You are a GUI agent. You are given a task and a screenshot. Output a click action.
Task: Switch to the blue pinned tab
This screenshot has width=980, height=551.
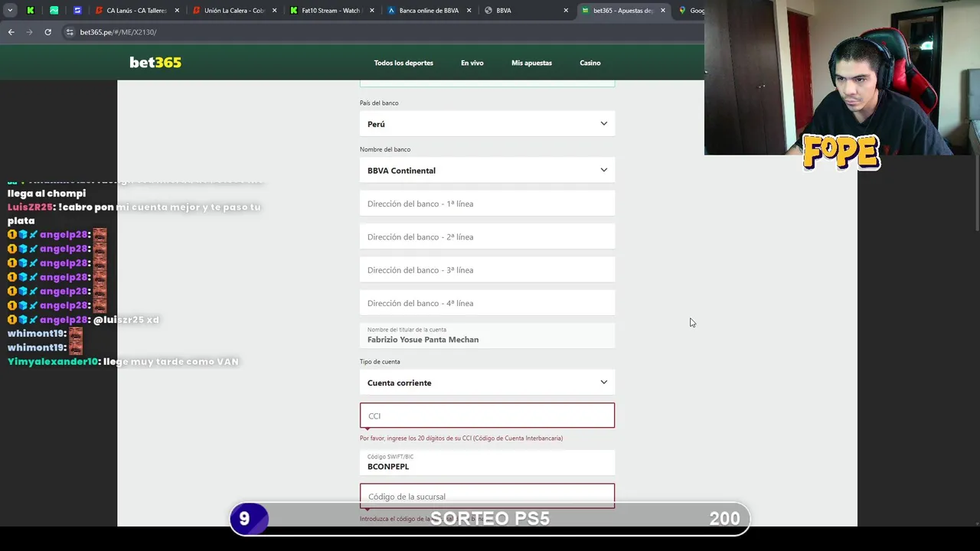pyautogui.click(x=77, y=11)
